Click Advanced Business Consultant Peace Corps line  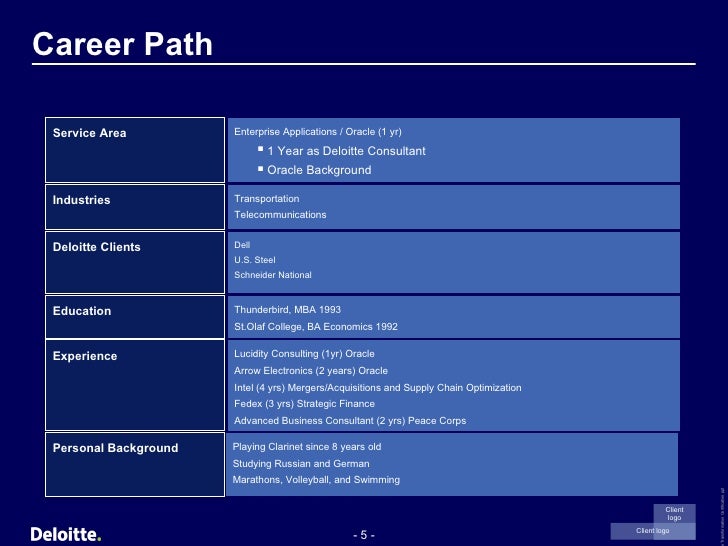pos(350,421)
